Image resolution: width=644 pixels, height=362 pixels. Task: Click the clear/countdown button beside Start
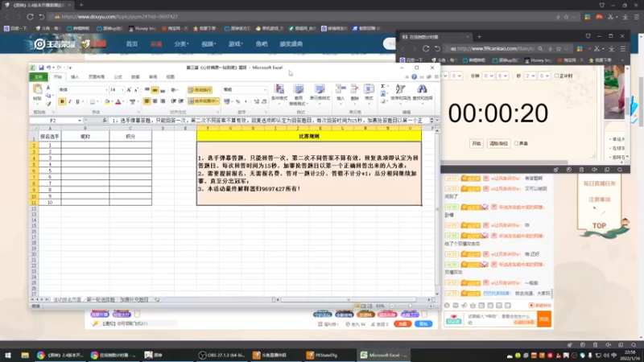tap(498, 144)
